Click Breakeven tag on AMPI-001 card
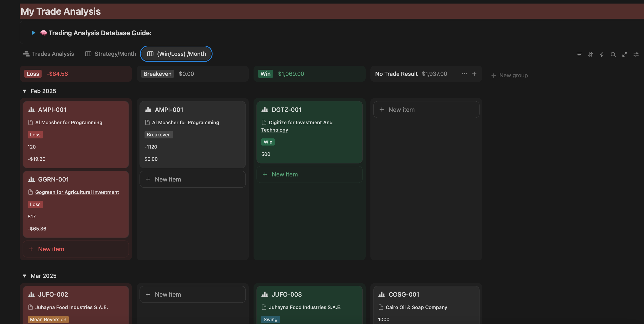The width and height of the screenshot is (644, 324). [x=159, y=135]
